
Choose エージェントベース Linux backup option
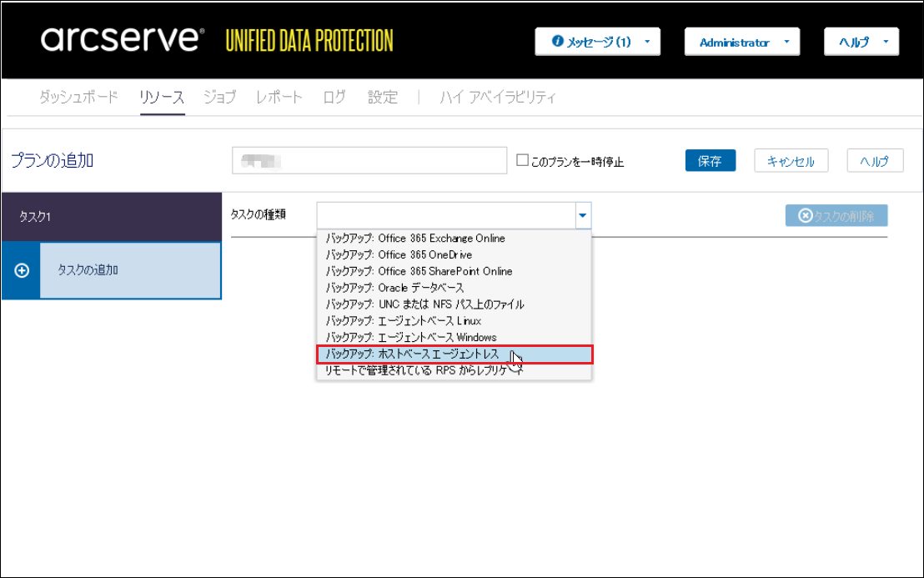point(454,321)
